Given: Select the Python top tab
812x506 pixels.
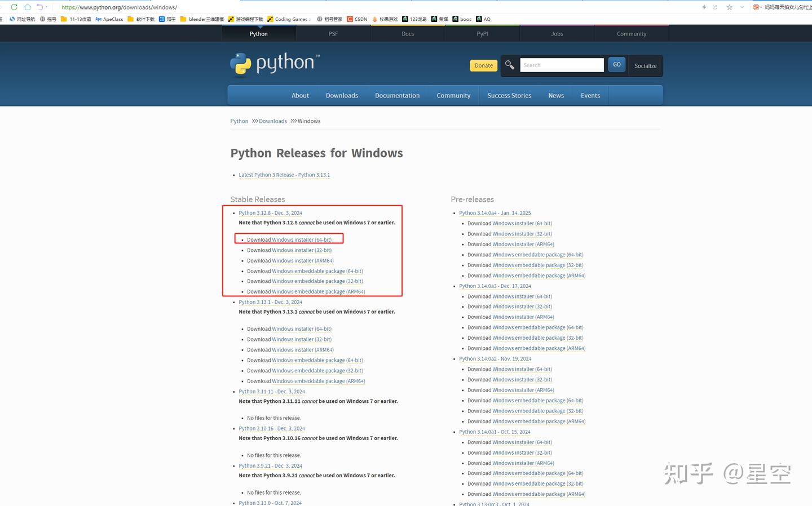Looking at the screenshot, I should (x=259, y=34).
